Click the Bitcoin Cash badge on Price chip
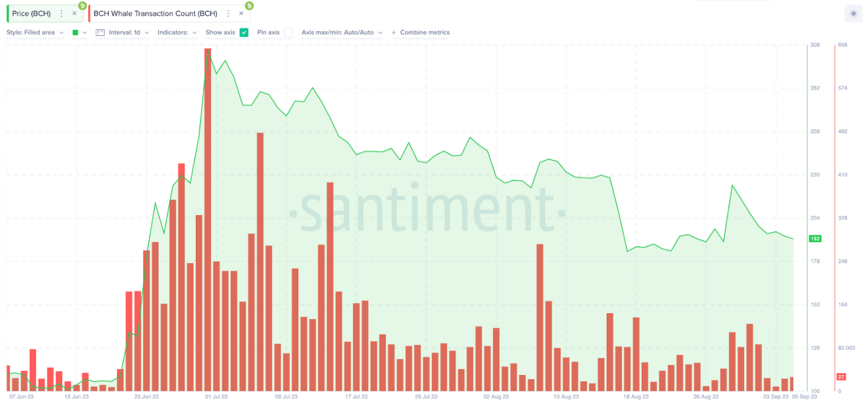Image resolution: width=868 pixels, height=406 pixels. (82, 5)
